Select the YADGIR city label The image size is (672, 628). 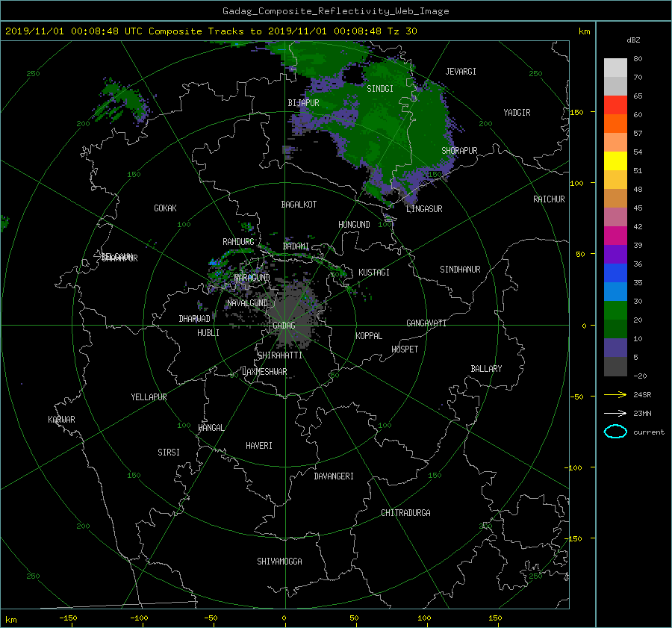[x=517, y=113]
